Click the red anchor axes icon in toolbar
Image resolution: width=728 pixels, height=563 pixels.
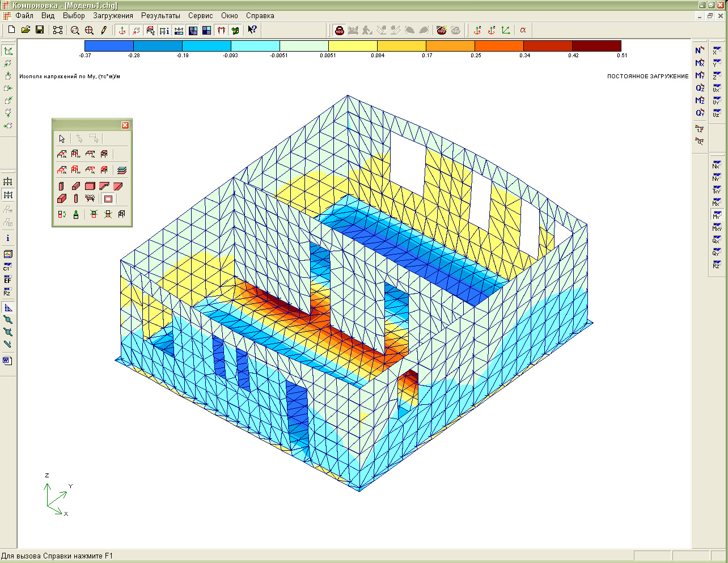coord(122,30)
